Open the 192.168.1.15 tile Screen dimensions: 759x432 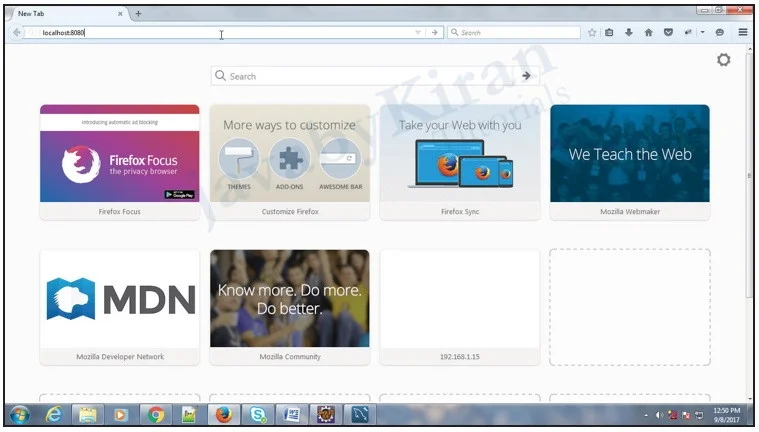point(460,307)
